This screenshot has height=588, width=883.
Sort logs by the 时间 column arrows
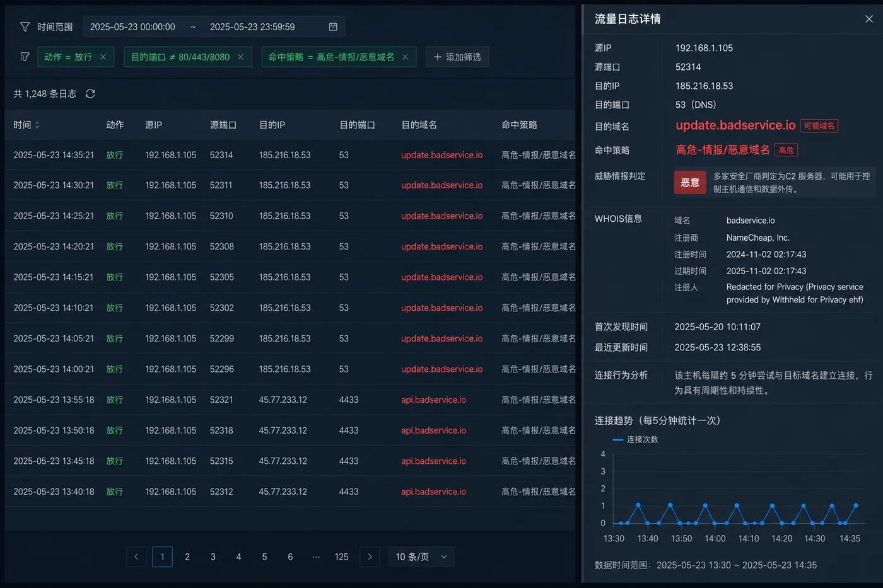click(x=37, y=125)
